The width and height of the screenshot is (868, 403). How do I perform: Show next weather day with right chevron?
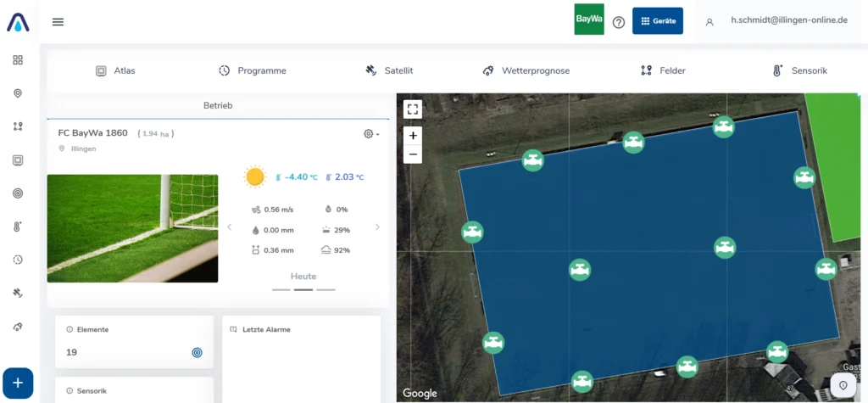377,227
